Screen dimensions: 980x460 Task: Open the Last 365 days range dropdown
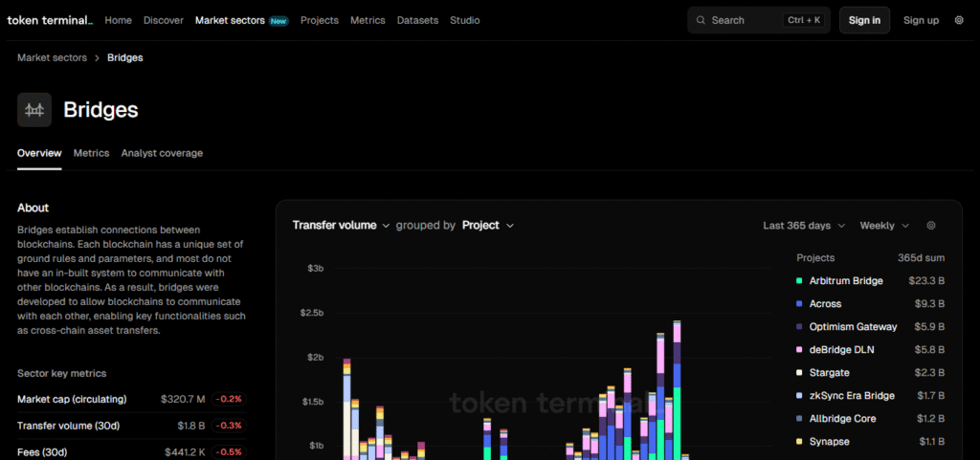click(x=804, y=226)
